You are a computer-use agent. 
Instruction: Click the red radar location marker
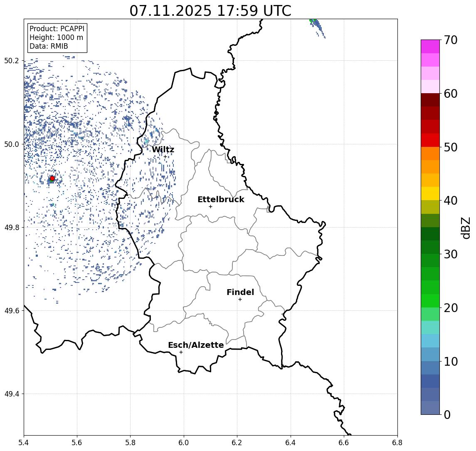52,178
